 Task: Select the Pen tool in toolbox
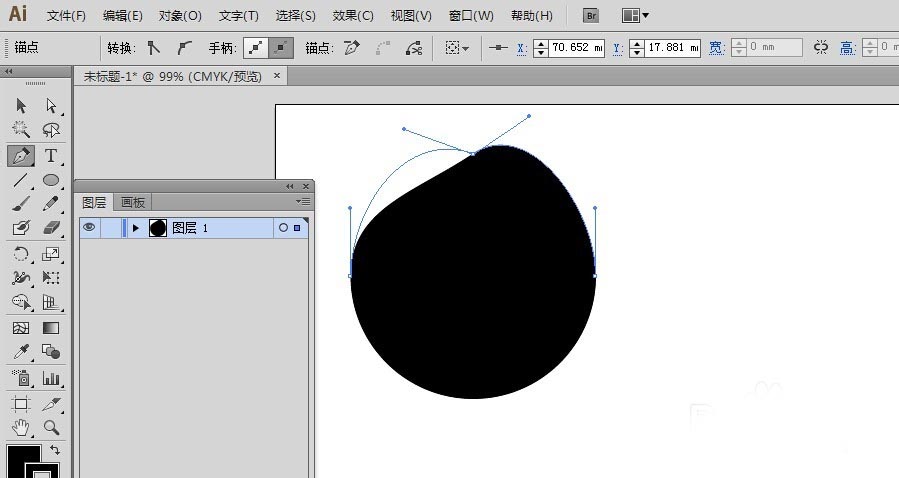20,155
